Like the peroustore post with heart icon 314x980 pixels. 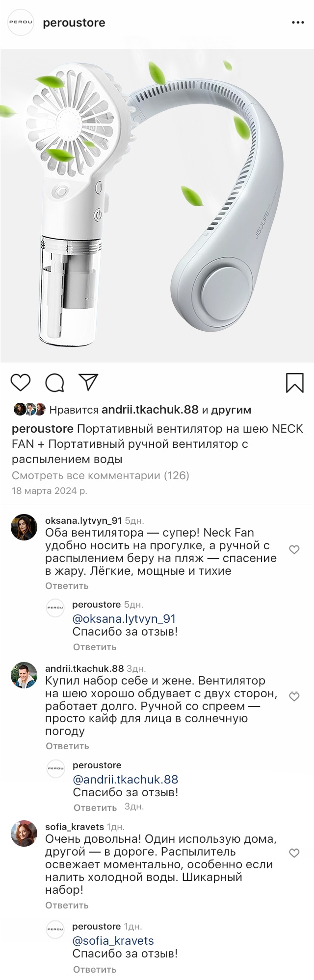point(21,382)
